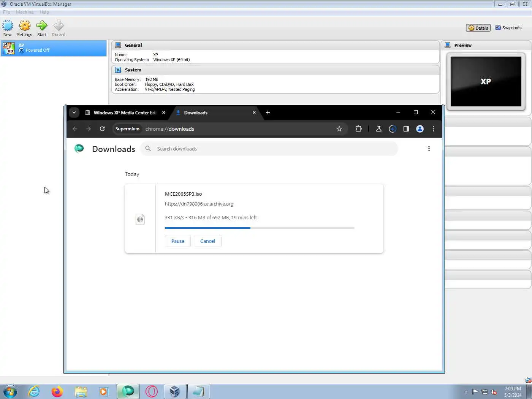Screen dimensions: 532x399
Task: Click the muted volume tray icon
Action: click(x=494, y=392)
